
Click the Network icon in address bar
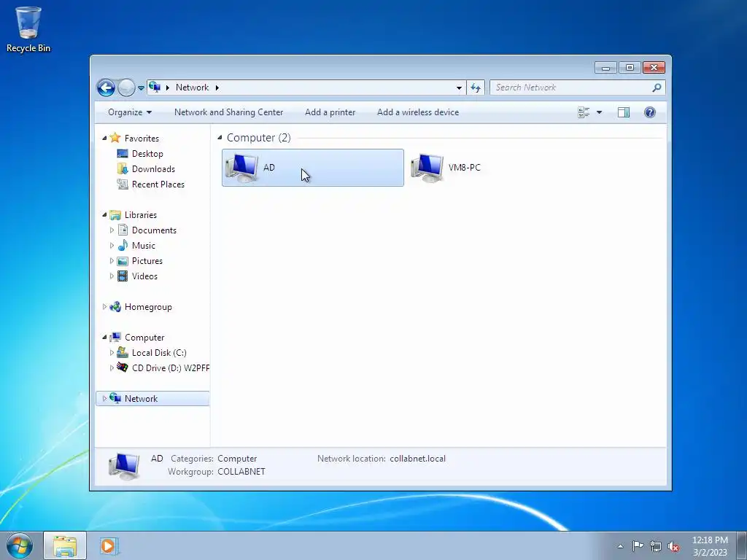tap(155, 87)
